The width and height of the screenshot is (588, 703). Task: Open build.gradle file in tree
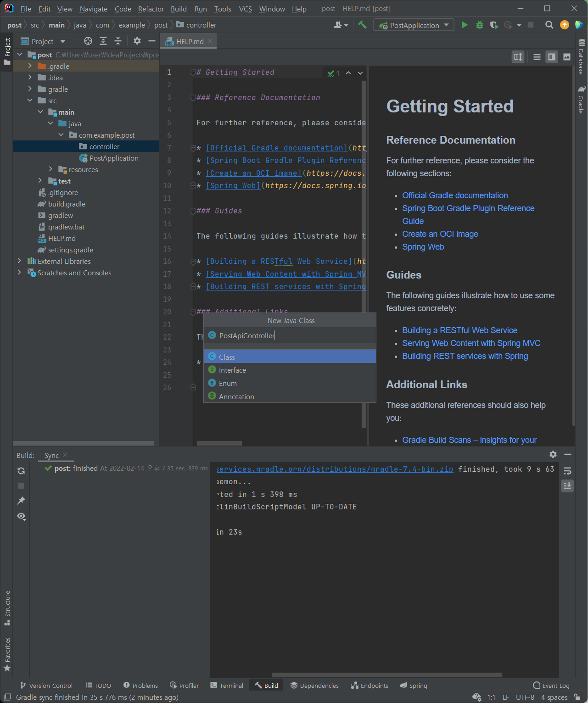tap(67, 204)
